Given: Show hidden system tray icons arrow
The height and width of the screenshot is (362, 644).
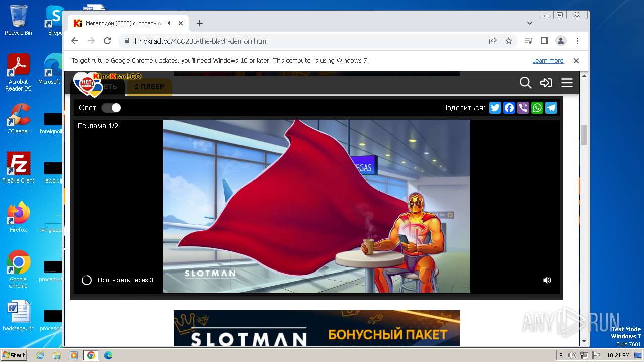Looking at the screenshot, I should [x=561, y=355].
